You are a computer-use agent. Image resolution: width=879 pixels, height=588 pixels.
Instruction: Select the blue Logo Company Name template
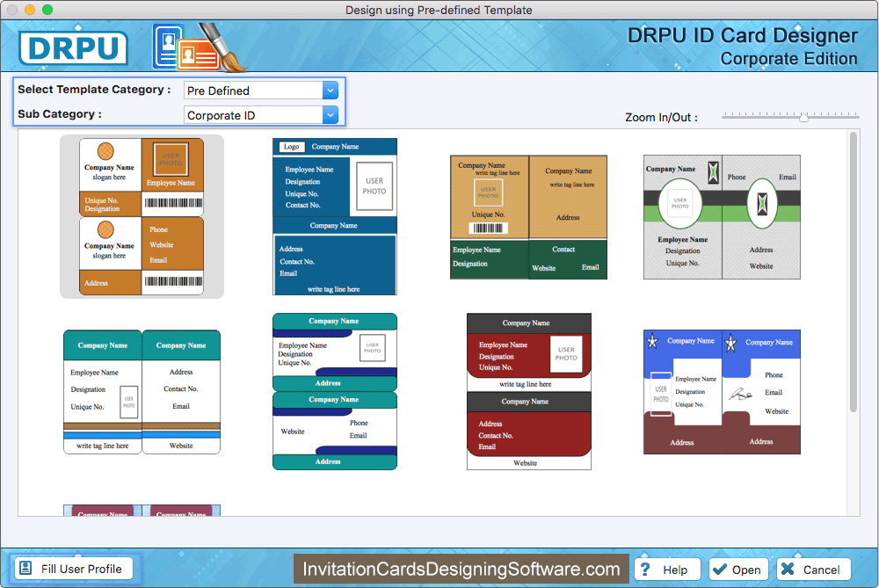pos(335,216)
